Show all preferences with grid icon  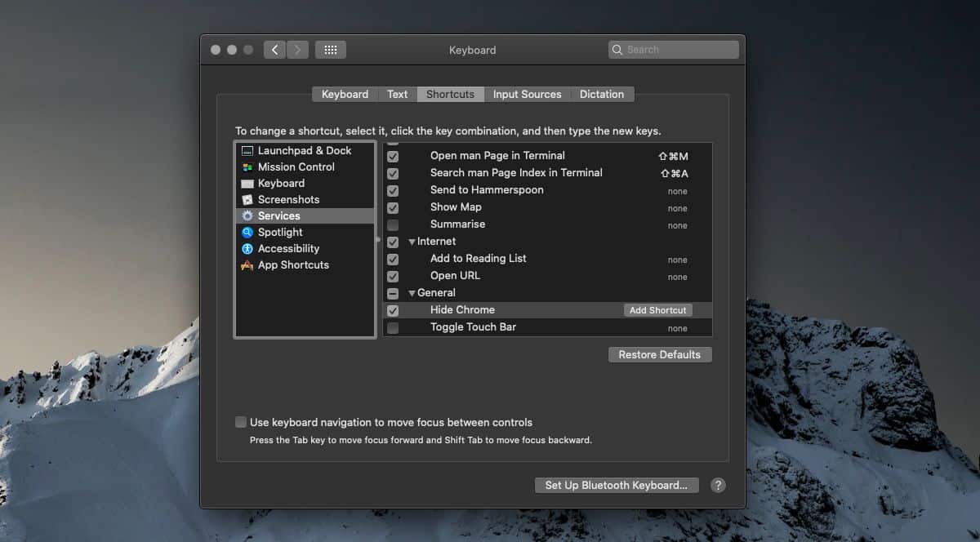tap(331, 50)
